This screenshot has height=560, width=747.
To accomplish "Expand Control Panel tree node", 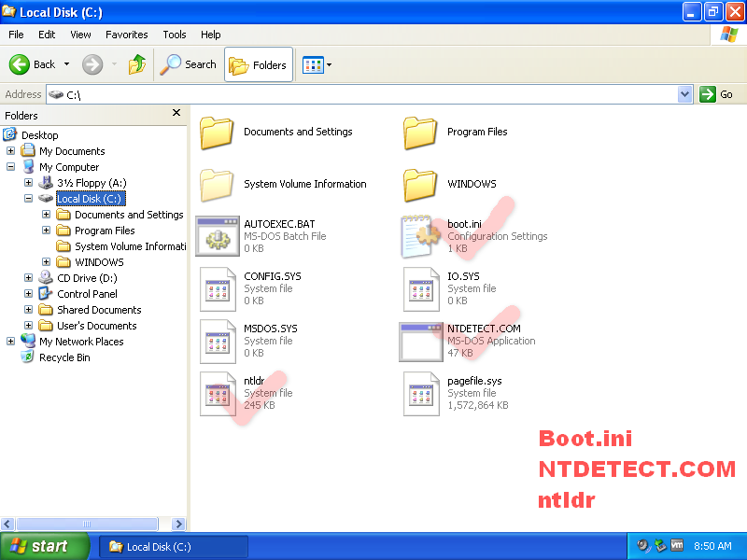I will click(28, 294).
